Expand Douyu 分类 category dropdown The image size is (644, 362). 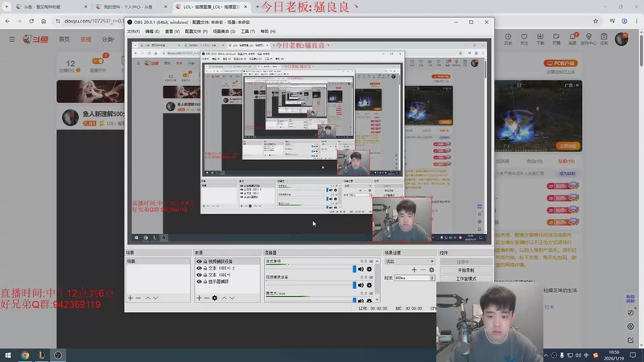(x=108, y=39)
